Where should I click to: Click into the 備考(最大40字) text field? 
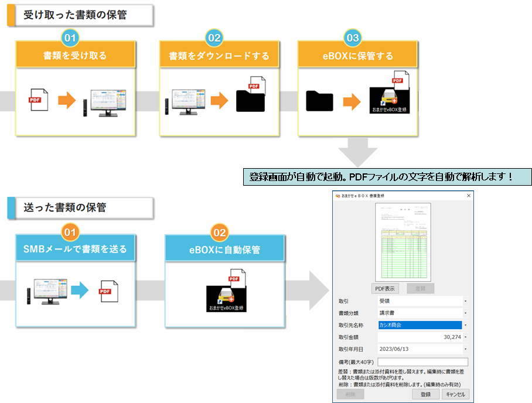[423, 362]
